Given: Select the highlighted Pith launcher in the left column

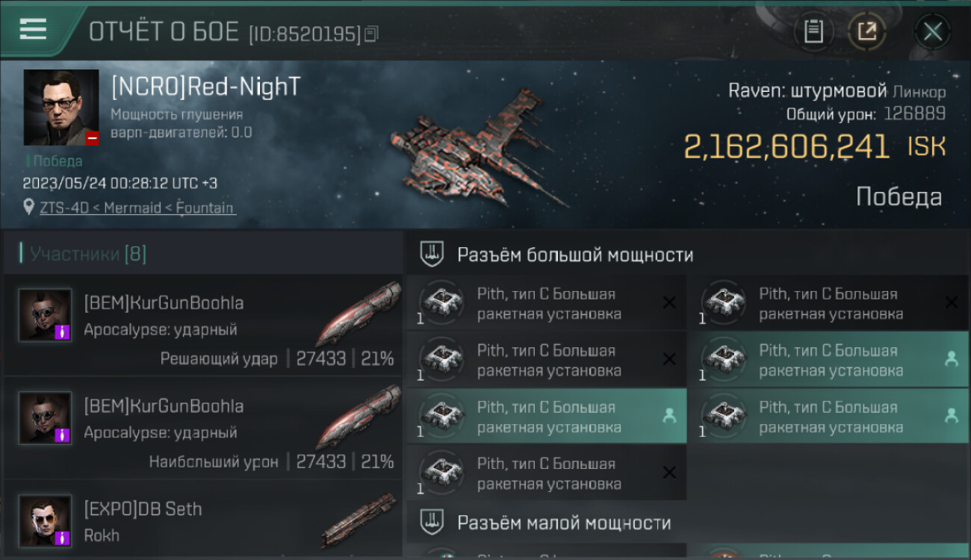Looking at the screenshot, I should pyautogui.click(x=547, y=416).
